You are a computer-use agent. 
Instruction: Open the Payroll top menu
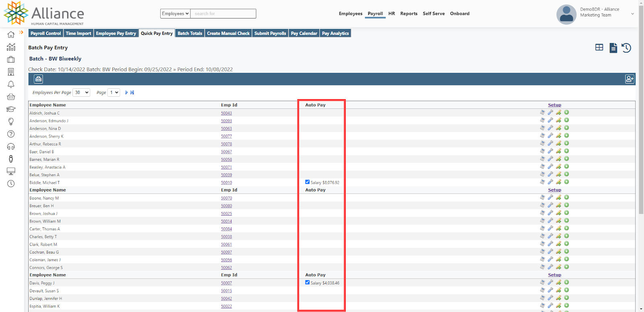(x=375, y=14)
